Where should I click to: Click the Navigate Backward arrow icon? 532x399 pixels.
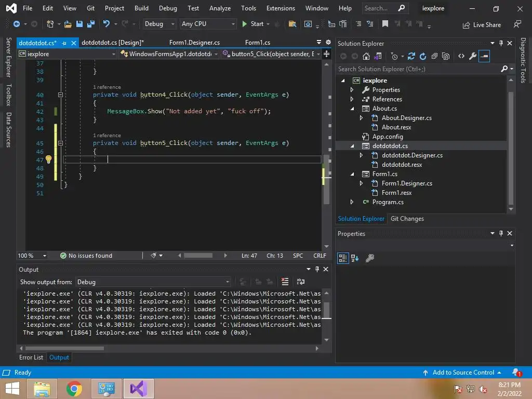[16, 24]
